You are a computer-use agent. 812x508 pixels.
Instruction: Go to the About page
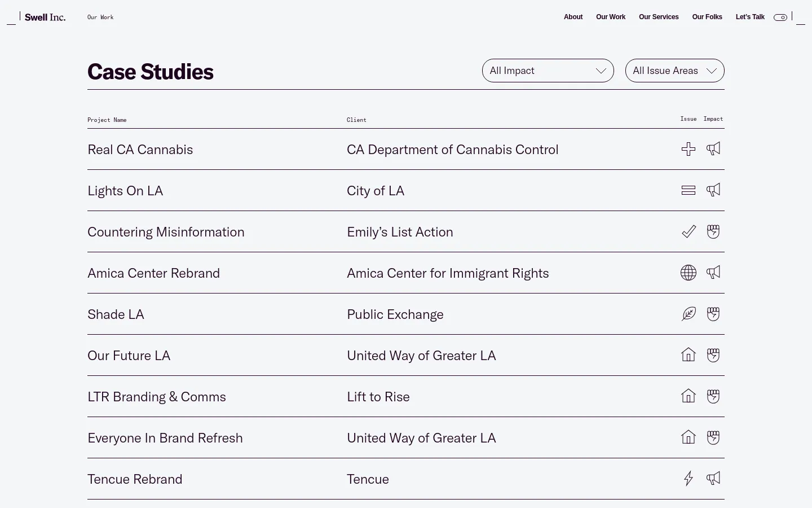coord(573,17)
